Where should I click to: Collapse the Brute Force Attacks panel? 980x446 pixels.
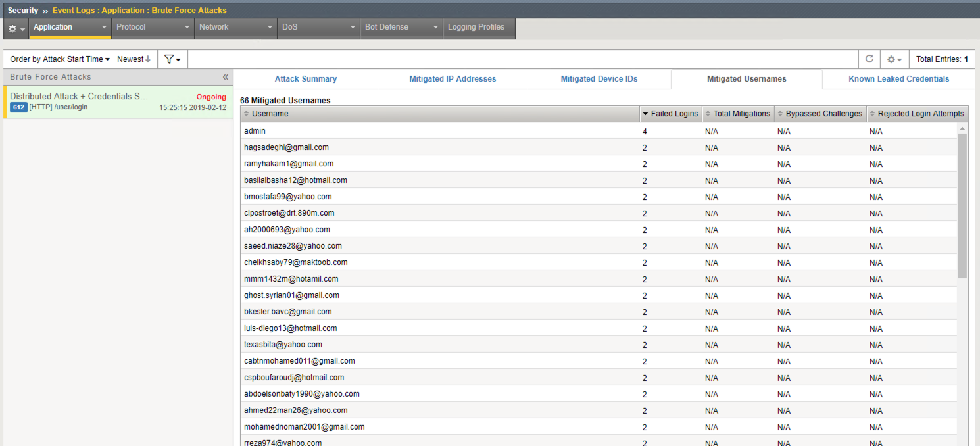pos(225,77)
